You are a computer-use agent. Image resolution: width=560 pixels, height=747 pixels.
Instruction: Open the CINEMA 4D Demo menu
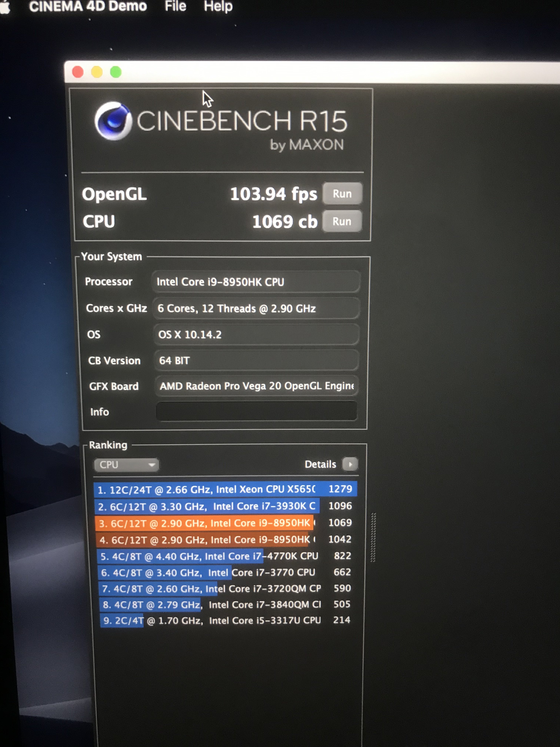pos(88,6)
